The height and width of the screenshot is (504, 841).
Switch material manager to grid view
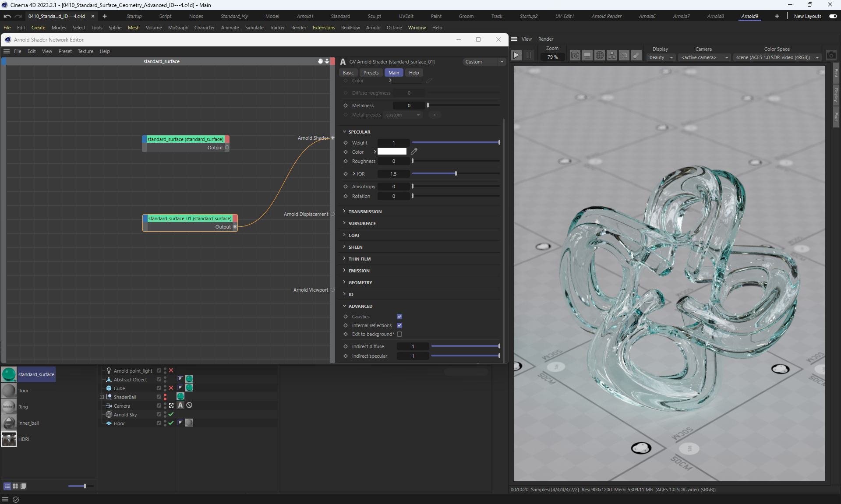tap(15, 486)
